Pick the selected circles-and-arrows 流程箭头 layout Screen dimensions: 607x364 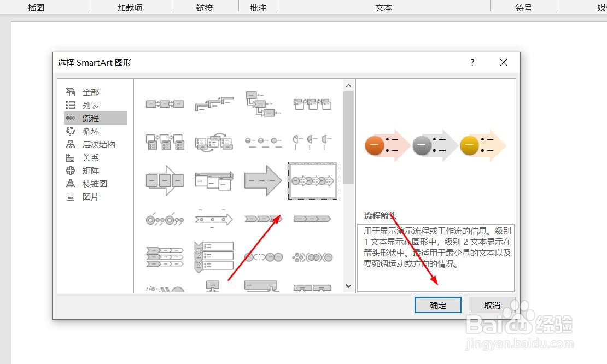click(312, 181)
